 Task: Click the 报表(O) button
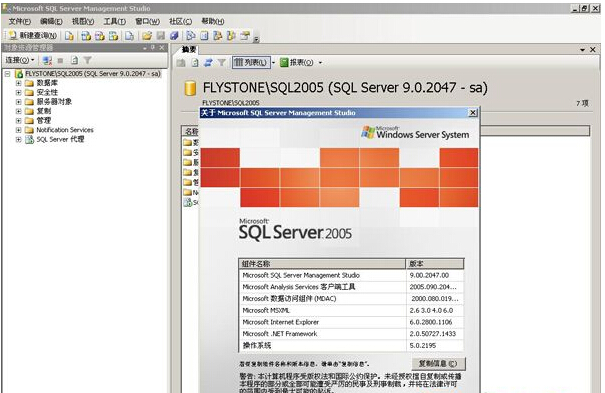click(x=297, y=62)
